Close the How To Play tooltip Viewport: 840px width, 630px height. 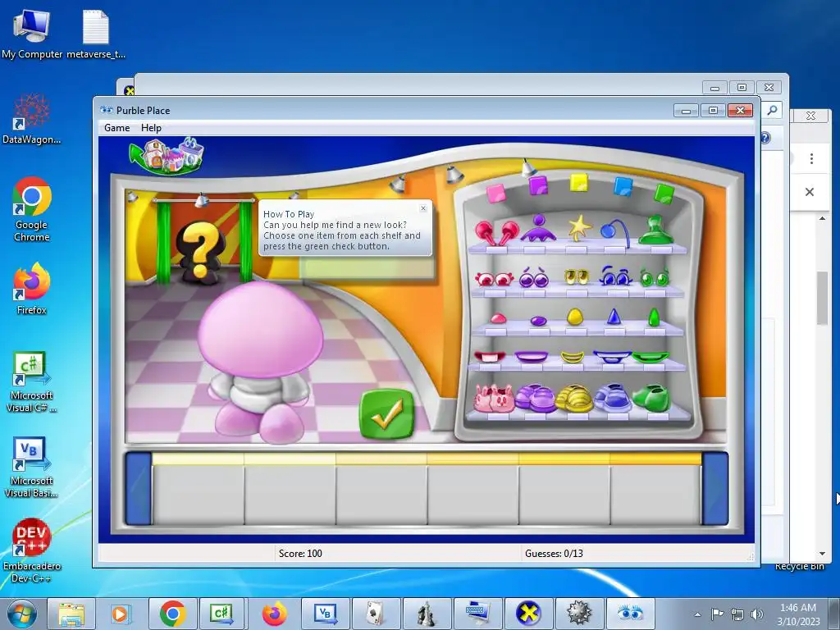423,208
